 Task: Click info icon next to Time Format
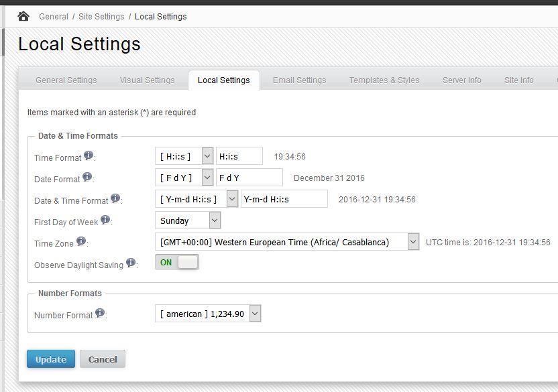(x=88, y=156)
